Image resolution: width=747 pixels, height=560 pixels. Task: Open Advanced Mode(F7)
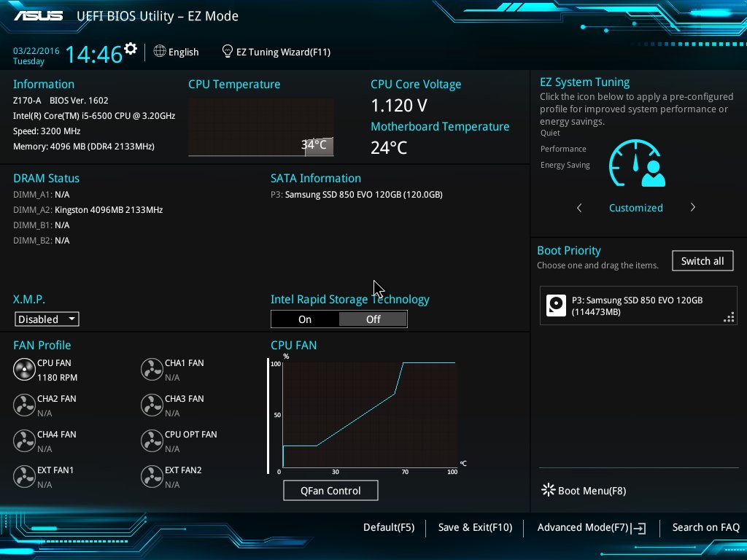pyautogui.click(x=591, y=527)
